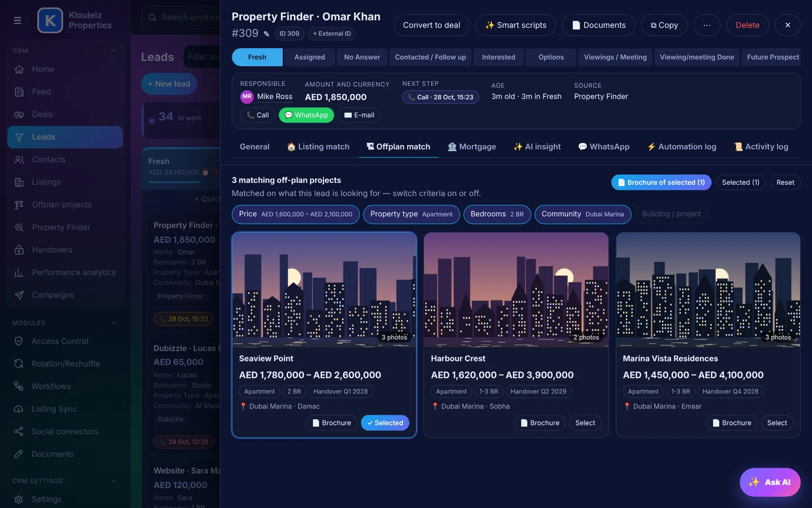Edit lead number pencil icon
Viewport: 812px width, 508px height.
[266, 33]
